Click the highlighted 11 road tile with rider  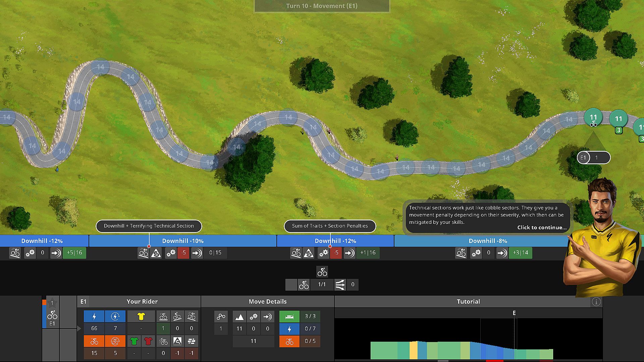pos(593,118)
